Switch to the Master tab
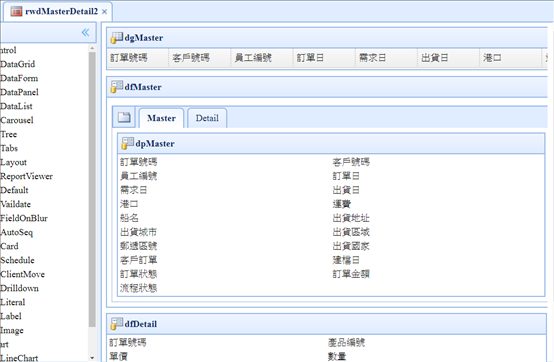This screenshot has height=362, width=554. click(x=161, y=118)
